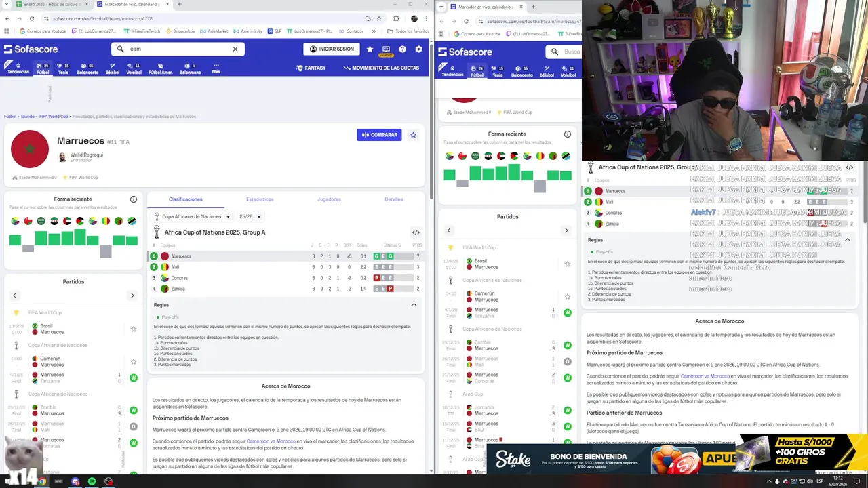This screenshot has height=488, width=868.
Task: Select Voleibol sport category in left window
Action: [x=134, y=68]
